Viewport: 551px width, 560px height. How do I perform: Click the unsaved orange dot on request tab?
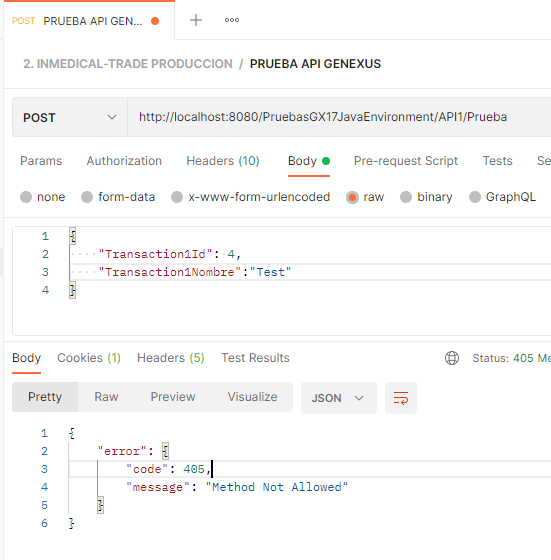[x=155, y=21]
